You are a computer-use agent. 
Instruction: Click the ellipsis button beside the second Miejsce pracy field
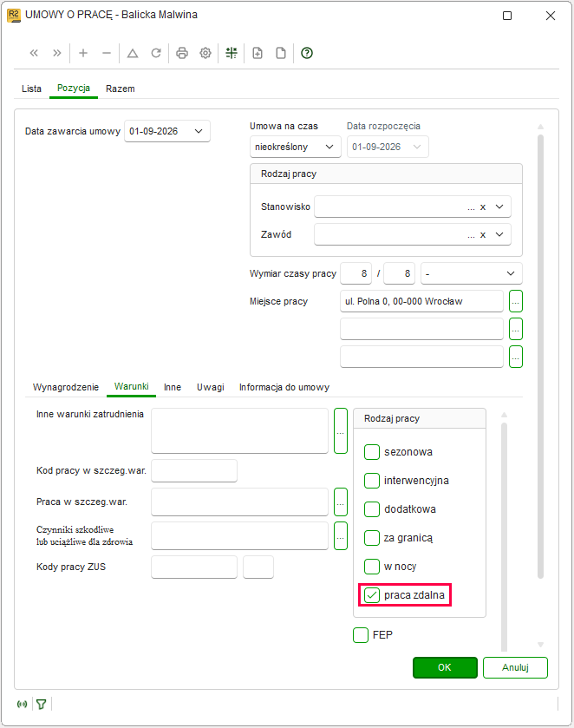coord(516,329)
